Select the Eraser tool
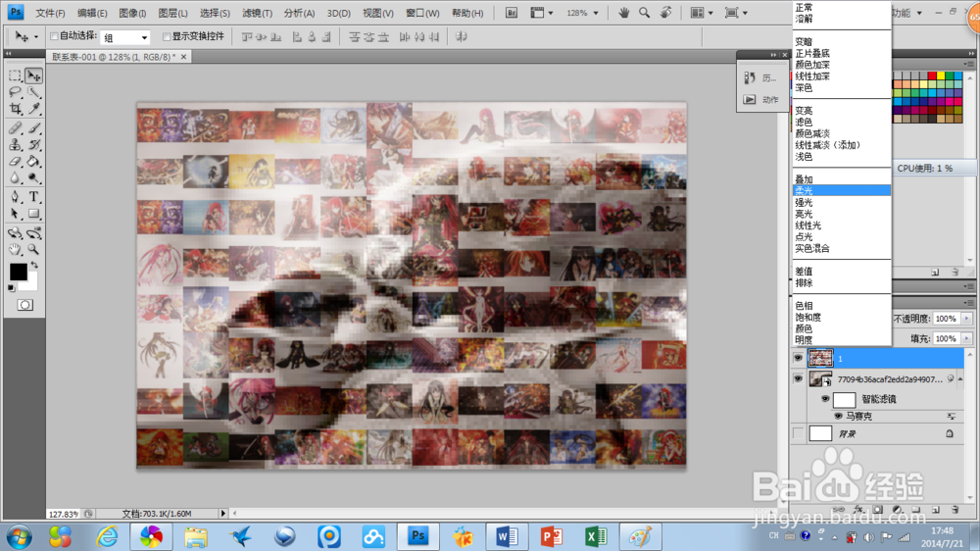The height and width of the screenshot is (551, 980). click(x=15, y=162)
